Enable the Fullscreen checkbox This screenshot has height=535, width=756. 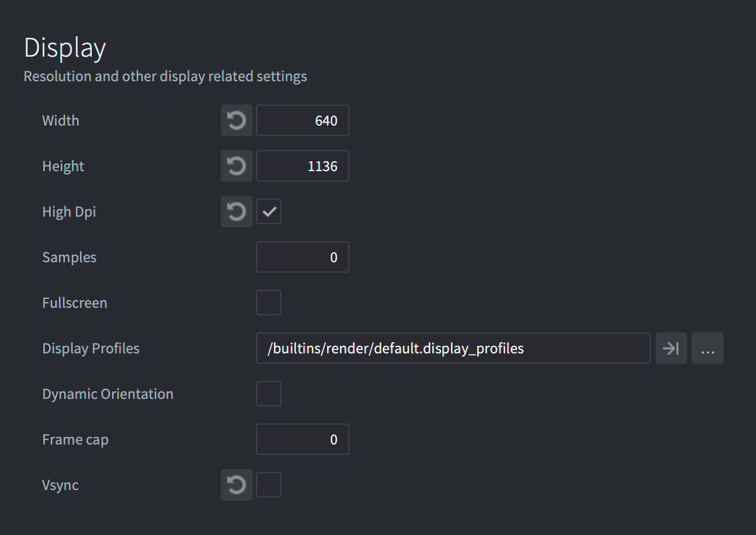(x=269, y=303)
